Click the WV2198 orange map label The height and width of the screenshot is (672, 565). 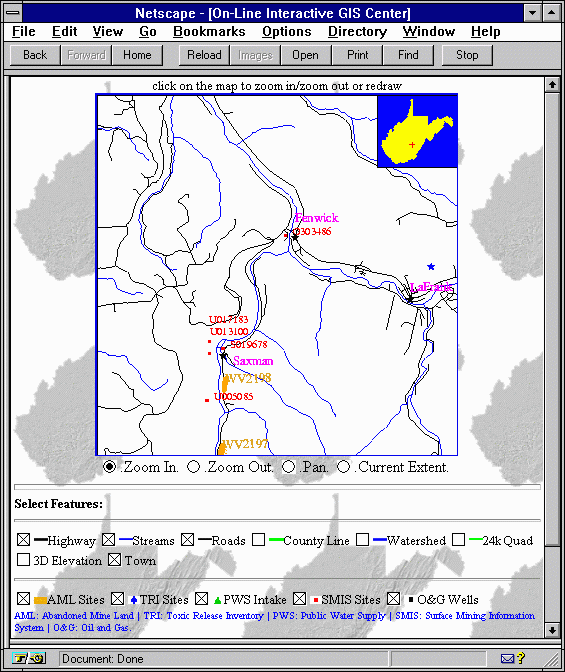pyautogui.click(x=249, y=378)
